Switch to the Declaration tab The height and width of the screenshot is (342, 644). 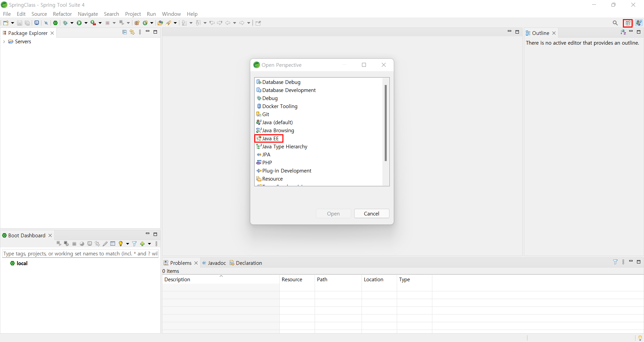coord(246,263)
